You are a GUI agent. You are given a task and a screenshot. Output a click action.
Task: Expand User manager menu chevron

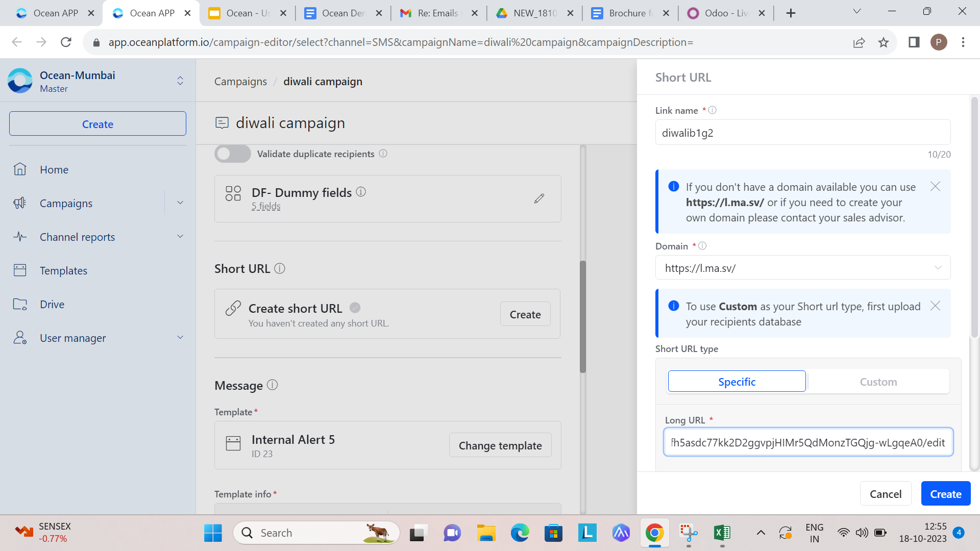180,338
